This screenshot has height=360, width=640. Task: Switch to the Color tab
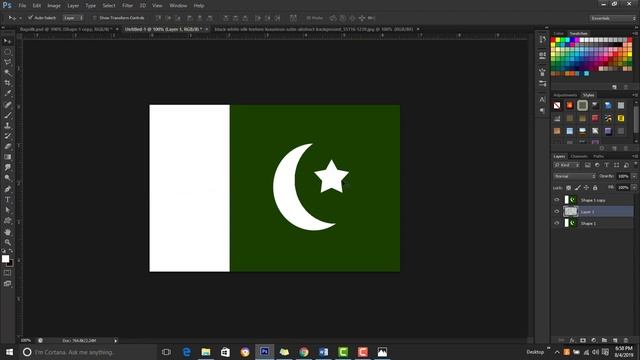click(x=558, y=33)
